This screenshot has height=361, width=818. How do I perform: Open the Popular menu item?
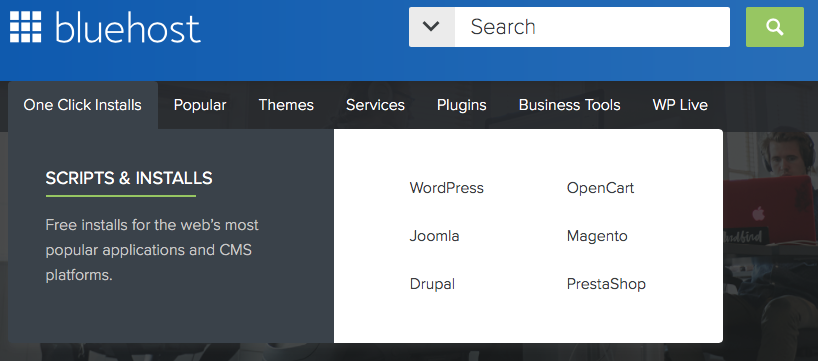(x=200, y=105)
